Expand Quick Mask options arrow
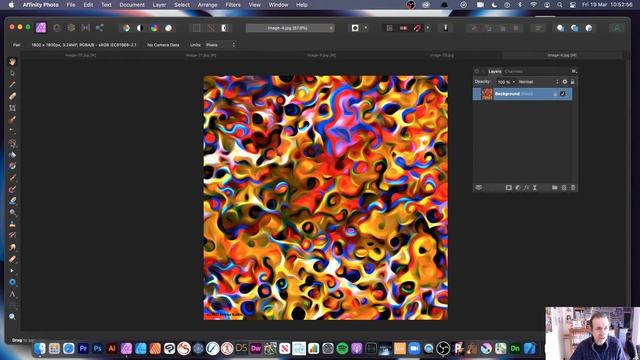 pos(366,28)
